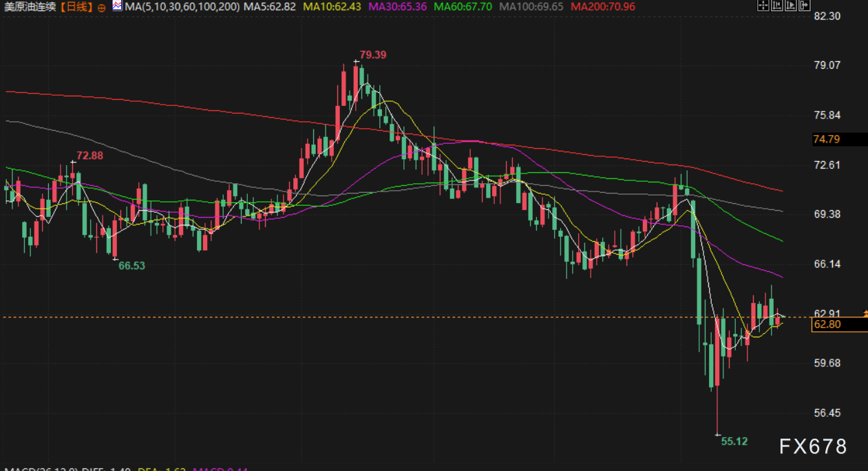Select the MA60:67.70 legend item
The height and width of the screenshot is (471, 868).
(463, 7)
